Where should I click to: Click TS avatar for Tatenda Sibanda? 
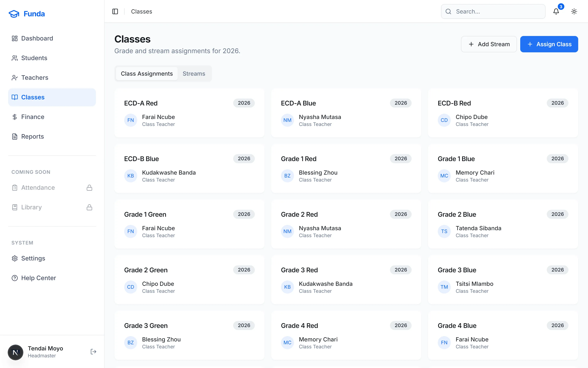(x=444, y=231)
